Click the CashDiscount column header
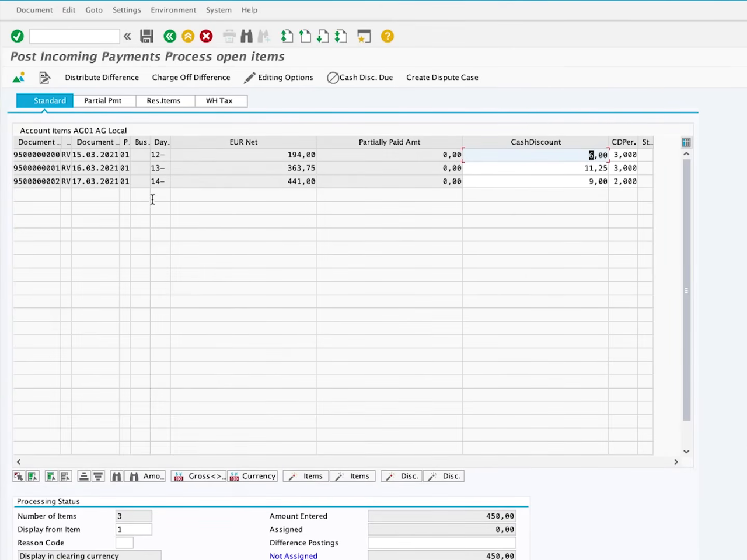 [536, 142]
